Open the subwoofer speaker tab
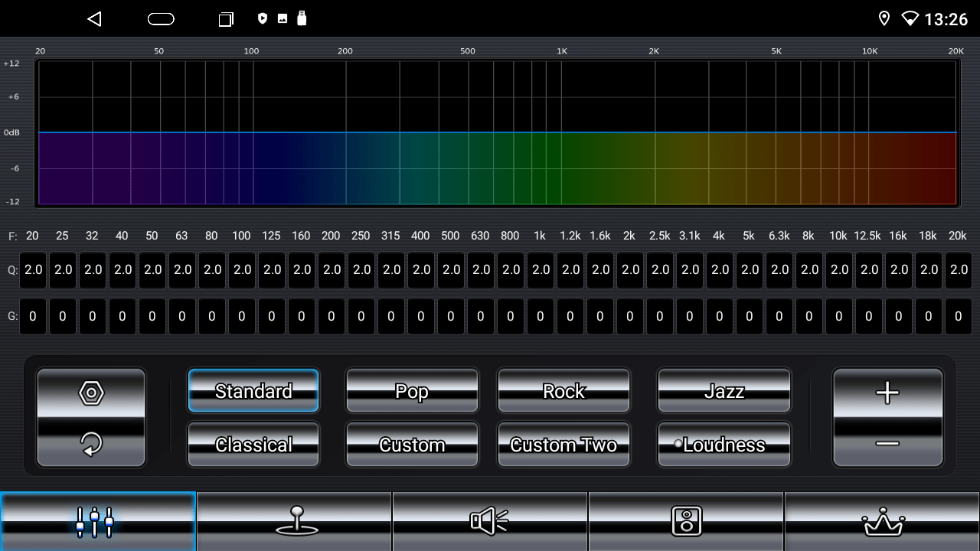The height and width of the screenshot is (551, 980). coord(686,521)
